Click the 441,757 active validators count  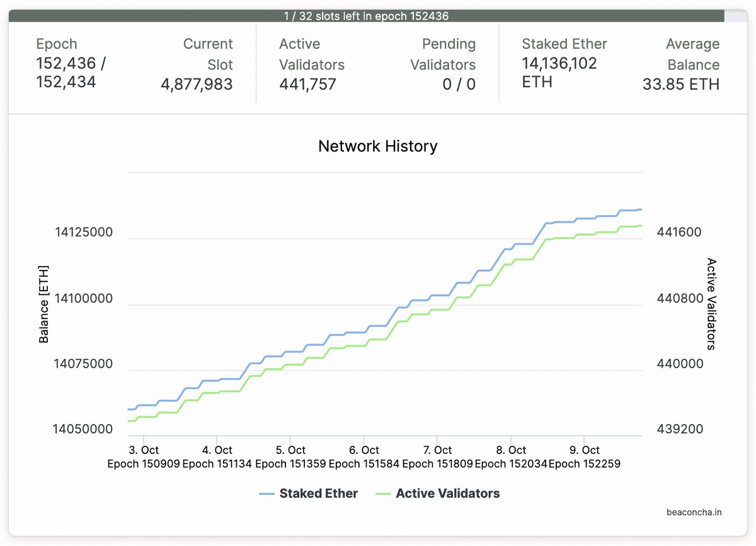pyautogui.click(x=307, y=84)
